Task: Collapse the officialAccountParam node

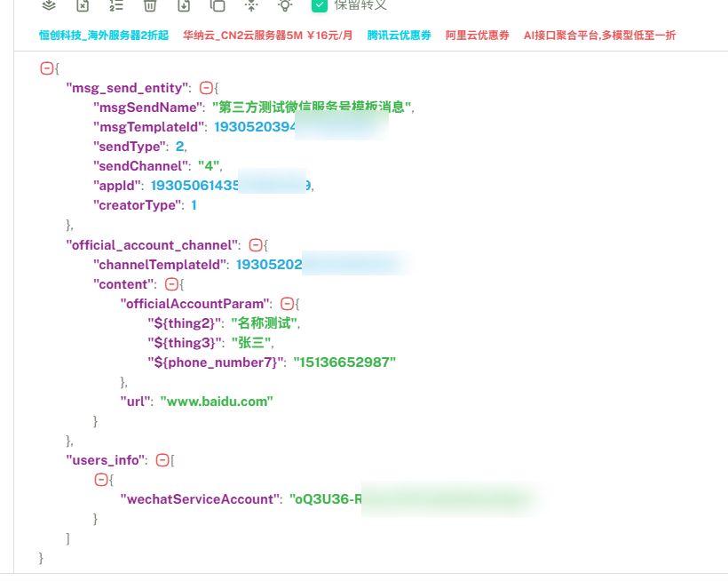Action: pyautogui.click(x=287, y=304)
